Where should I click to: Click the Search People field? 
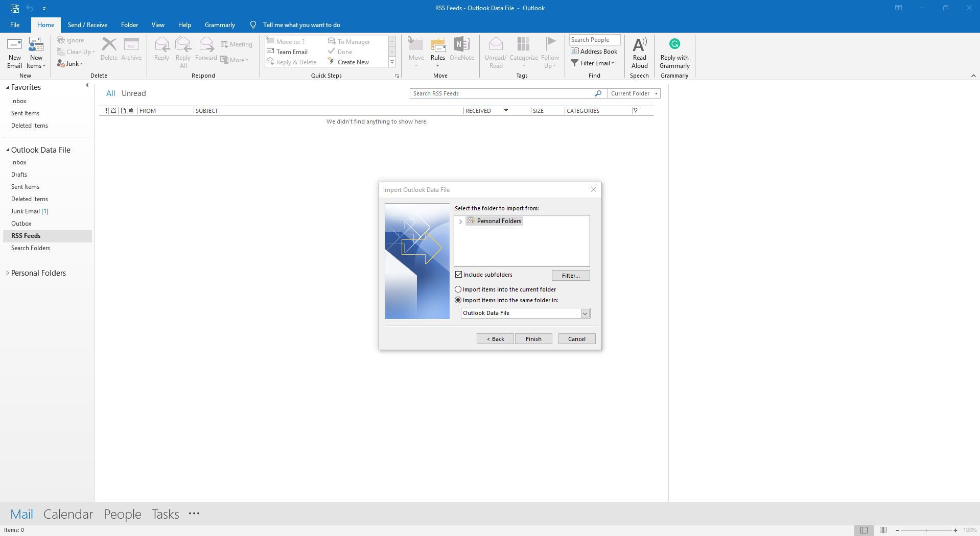pyautogui.click(x=595, y=40)
